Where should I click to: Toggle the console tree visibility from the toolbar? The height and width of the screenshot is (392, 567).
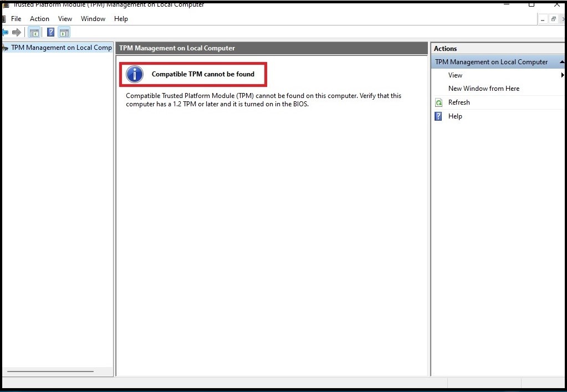pos(34,32)
